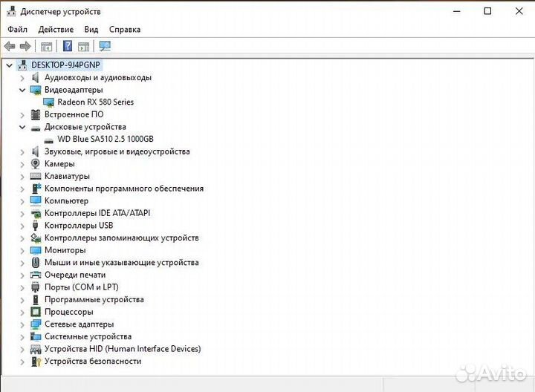
Task: Click the scan hardware changes monitor icon
Action: 105,46
